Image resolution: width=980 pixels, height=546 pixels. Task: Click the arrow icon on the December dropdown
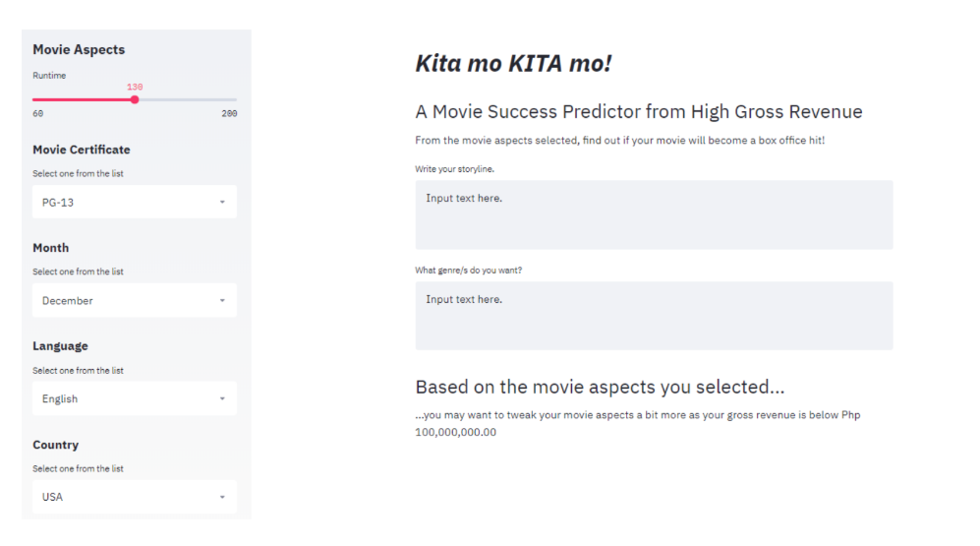tap(222, 301)
